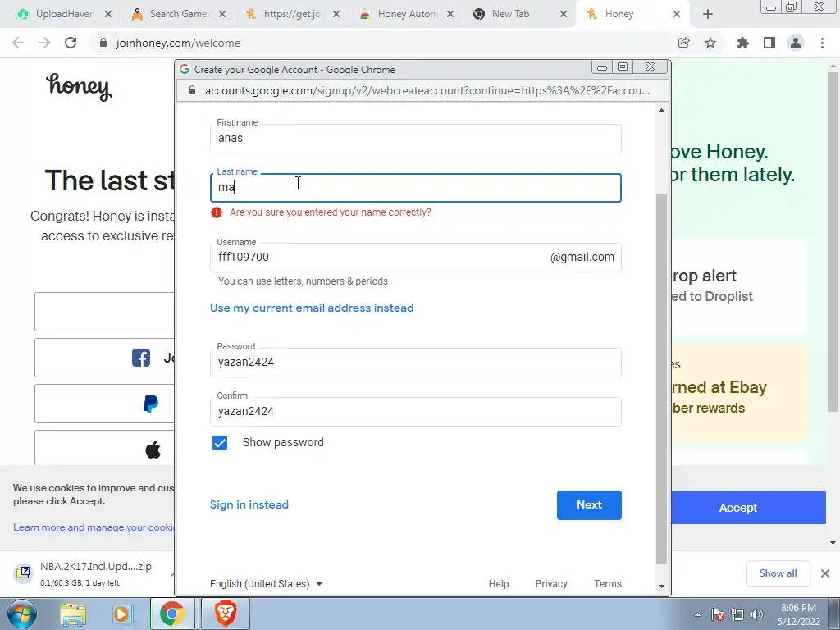This screenshot has height=630, width=840.
Task: Open Learn more and manage your cookies link
Action: coord(94,527)
